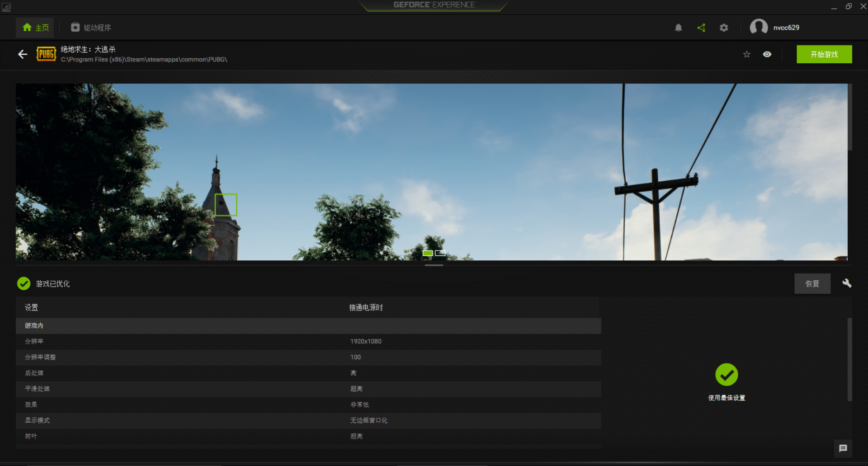
Task: Click the 显示模式 value 无边框窗口化
Action: [x=368, y=420]
